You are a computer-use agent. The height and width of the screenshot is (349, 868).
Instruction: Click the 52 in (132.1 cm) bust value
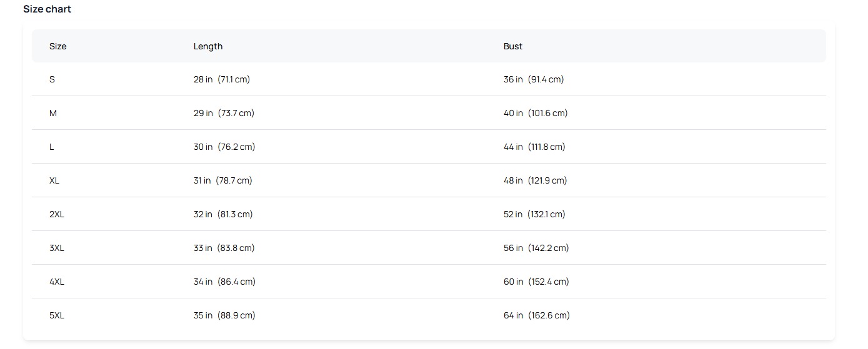(534, 214)
